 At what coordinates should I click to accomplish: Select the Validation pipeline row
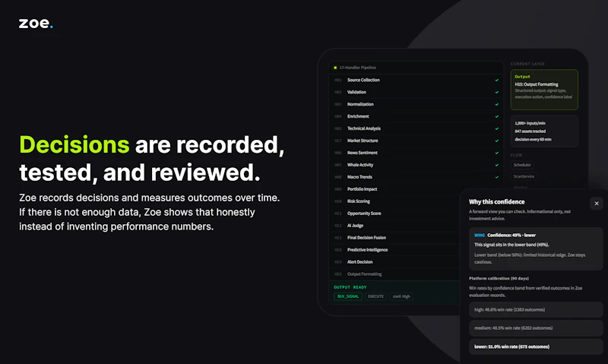[x=416, y=92]
